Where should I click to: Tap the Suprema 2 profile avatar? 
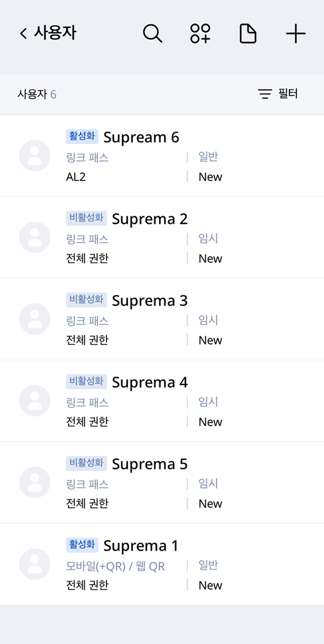coord(35,237)
